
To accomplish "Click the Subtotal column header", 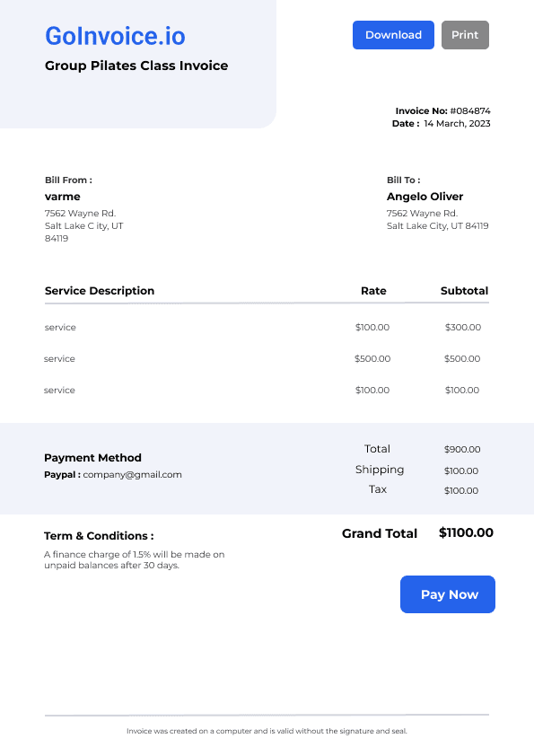I will pos(464,291).
